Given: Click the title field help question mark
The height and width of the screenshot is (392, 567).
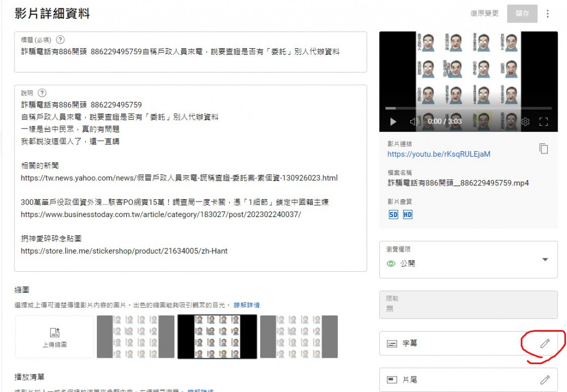Looking at the screenshot, I should [60, 40].
